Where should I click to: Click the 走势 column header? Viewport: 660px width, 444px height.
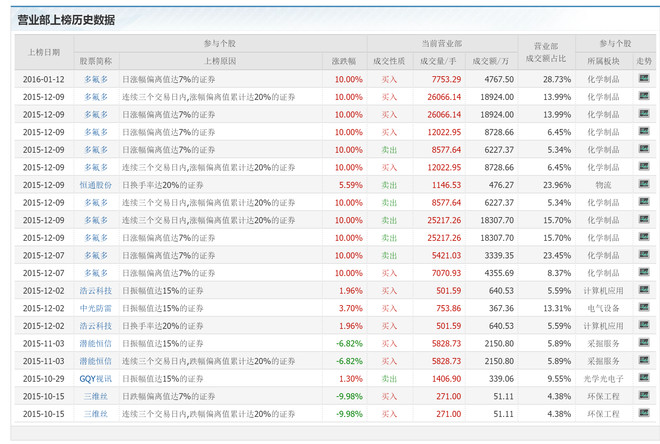click(644, 61)
